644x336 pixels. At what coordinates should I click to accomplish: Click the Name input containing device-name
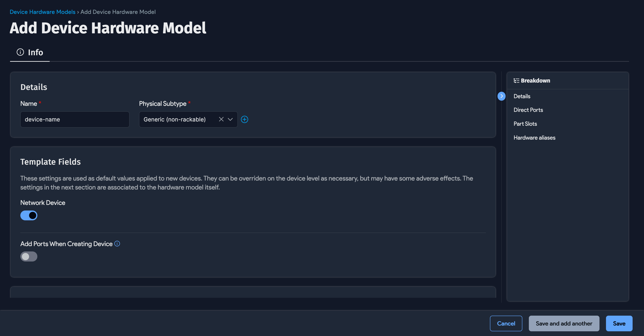[x=75, y=119]
